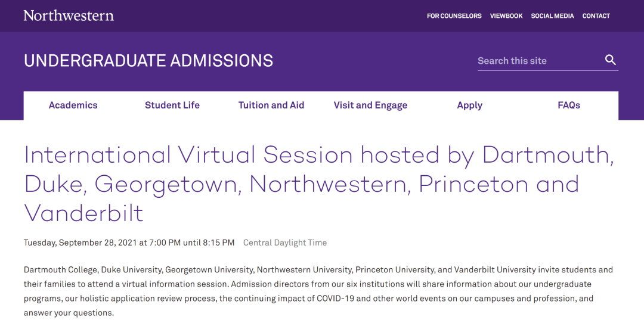Click the Undergraduate Admissions site title
644x323 pixels.
click(x=148, y=61)
